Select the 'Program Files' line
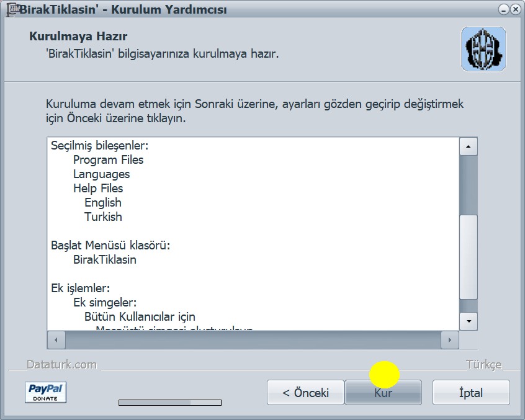 click(x=108, y=160)
